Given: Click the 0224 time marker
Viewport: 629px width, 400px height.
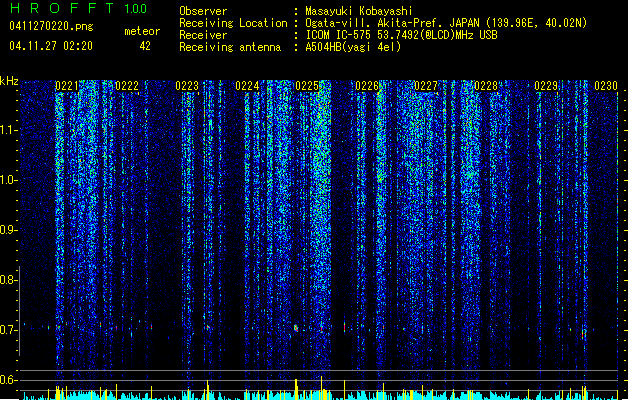Looking at the screenshot, I should (x=247, y=86).
